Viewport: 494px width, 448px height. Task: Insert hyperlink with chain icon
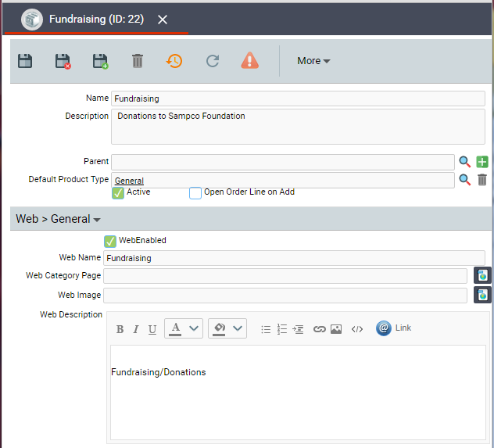[319, 329]
